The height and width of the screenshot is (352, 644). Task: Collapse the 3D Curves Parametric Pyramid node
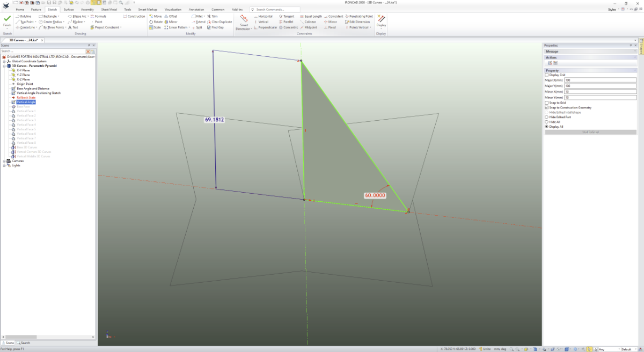click(x=4, y=65)
